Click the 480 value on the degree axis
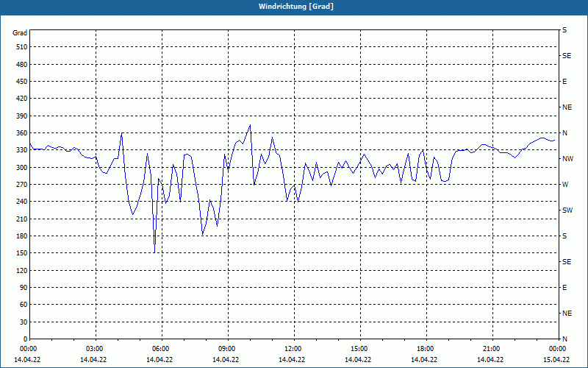The image size is (588, 368). coord(22,65)
